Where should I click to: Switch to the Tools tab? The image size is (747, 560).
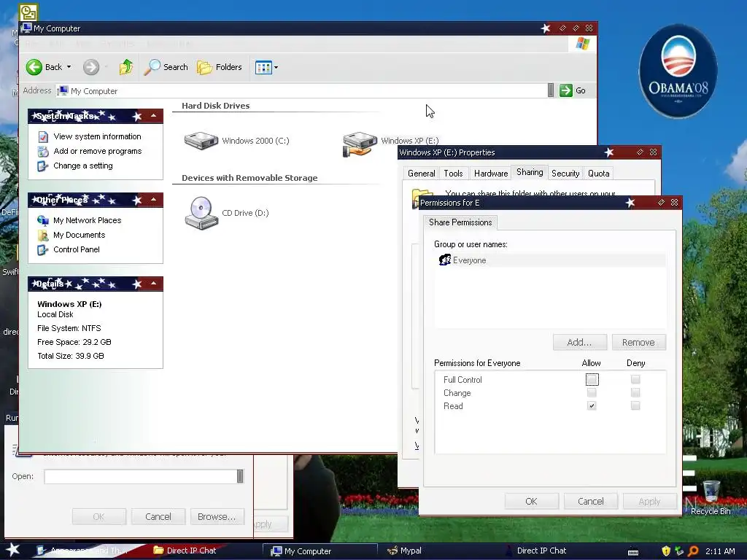tap(453, 174)
